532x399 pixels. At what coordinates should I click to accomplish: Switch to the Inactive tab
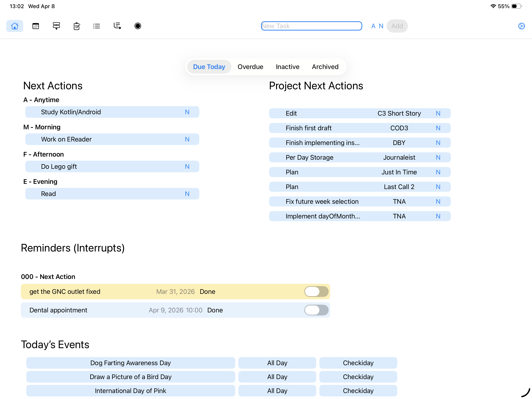pyautogui.click(x=287, y=67)
